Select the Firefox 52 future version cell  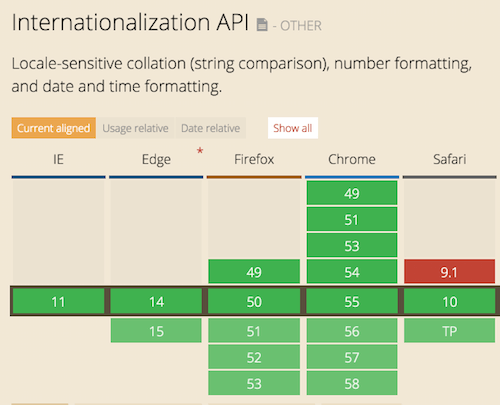254,357
